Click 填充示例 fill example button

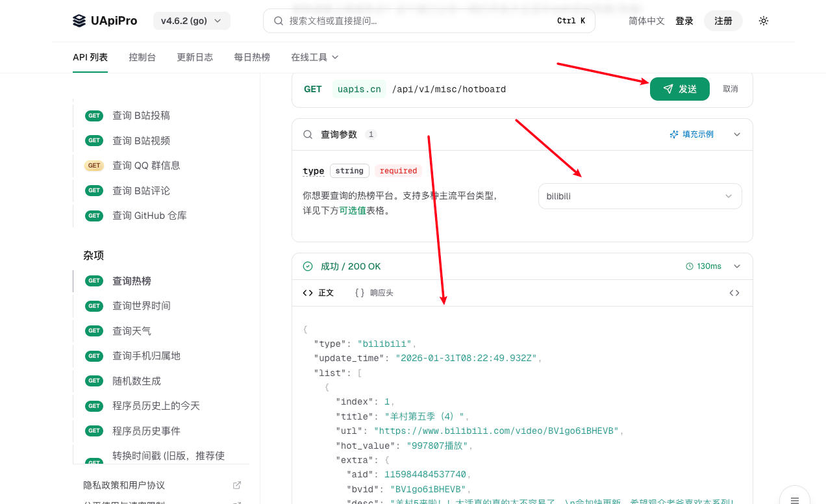click(692, 134)
